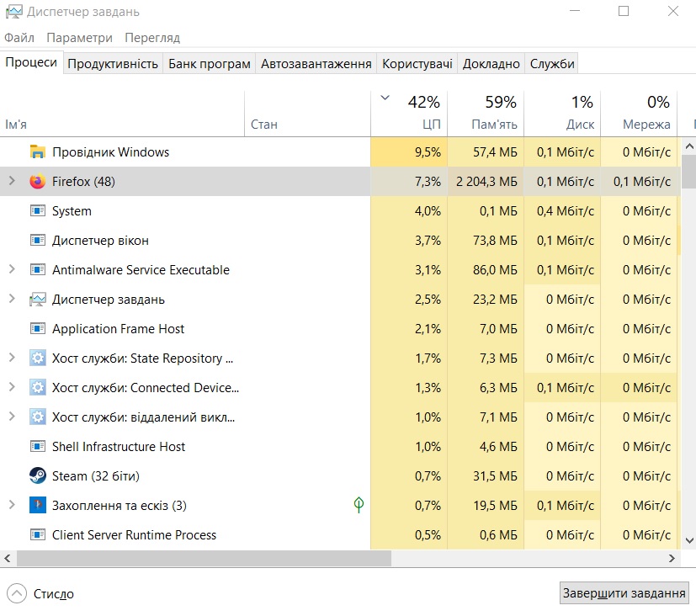Expand the Firefox (48) process group
Screen dimensions: 696x616
coord(12,181)
